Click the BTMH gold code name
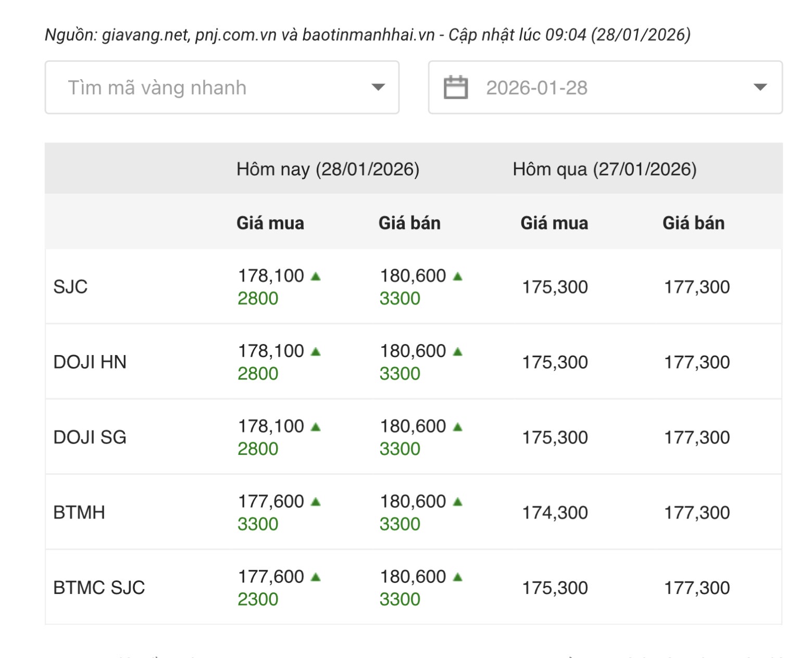Image resolution: width=812 pixels, height=658 pixels. pyautogui.click(x=79, y=512)
